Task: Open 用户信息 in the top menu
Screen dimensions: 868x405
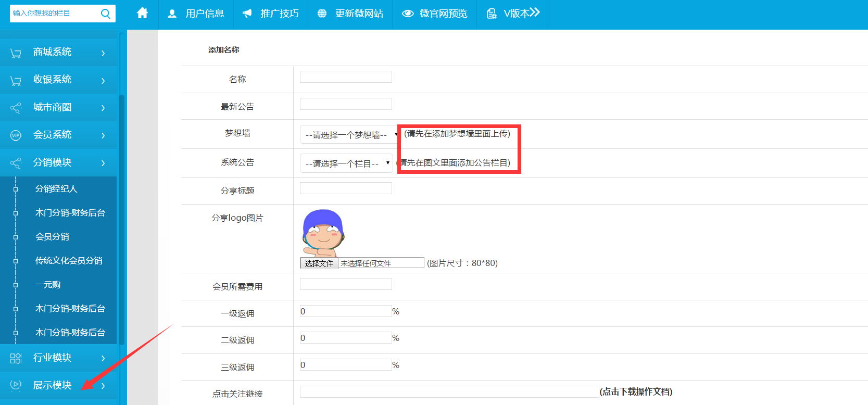Action: click(196, 14)
